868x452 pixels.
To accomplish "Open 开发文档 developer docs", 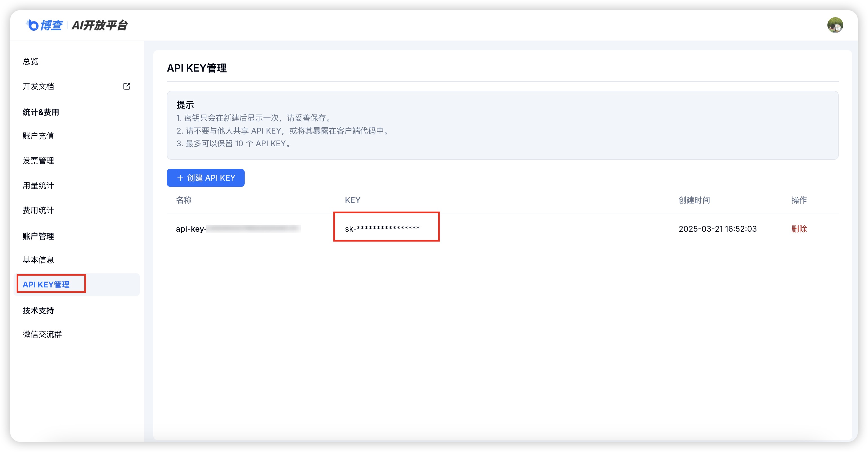I will click(x=38, y=86).
